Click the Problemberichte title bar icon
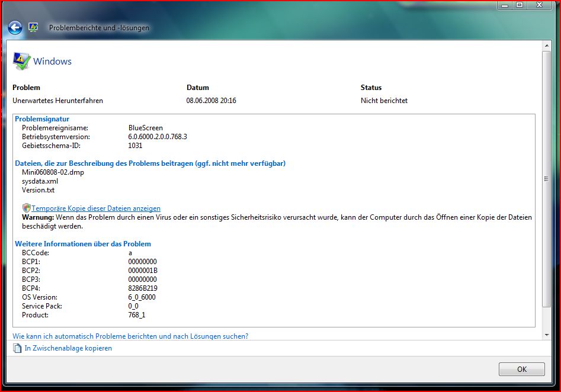561x392 pixels. point(33,27)
